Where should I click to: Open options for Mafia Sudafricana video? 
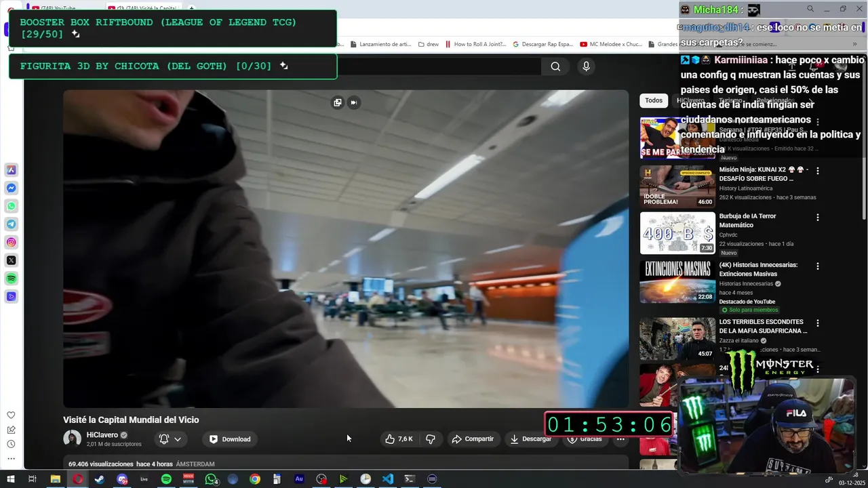818,323
